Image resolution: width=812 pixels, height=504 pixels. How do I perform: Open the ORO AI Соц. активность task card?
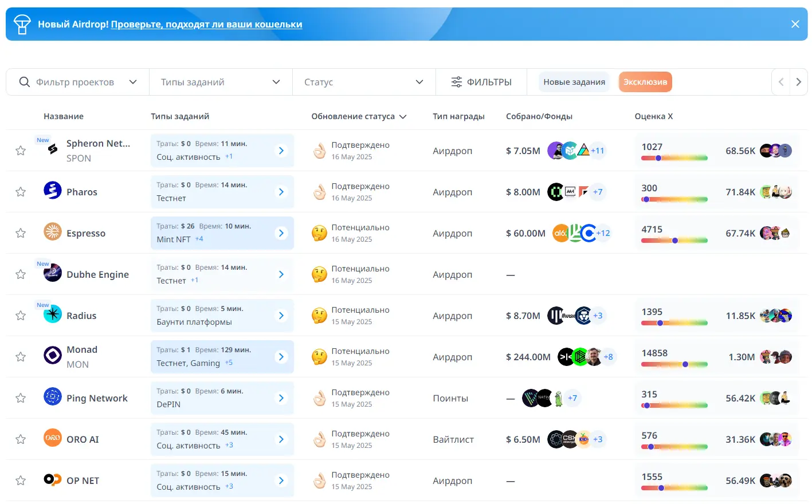click(x=222, y=439)
